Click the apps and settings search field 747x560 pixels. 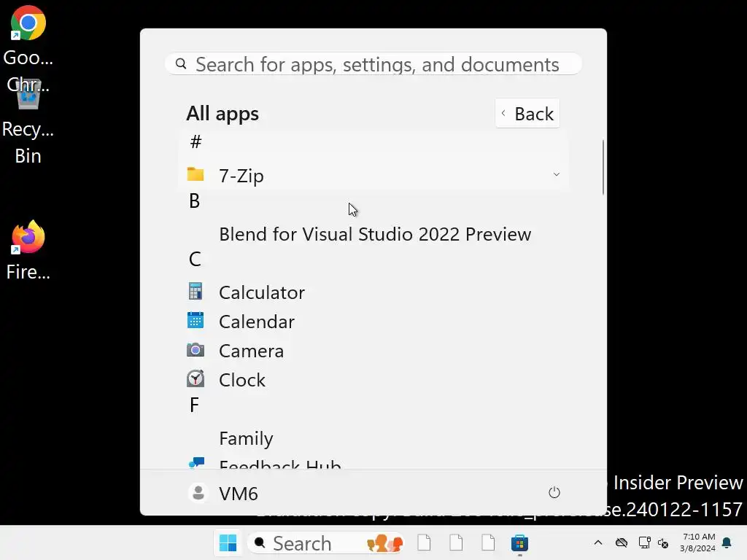(376, 64)
